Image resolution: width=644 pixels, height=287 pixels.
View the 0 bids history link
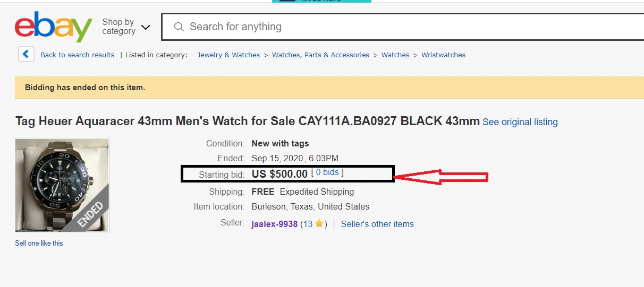click(x=327, y=172)
